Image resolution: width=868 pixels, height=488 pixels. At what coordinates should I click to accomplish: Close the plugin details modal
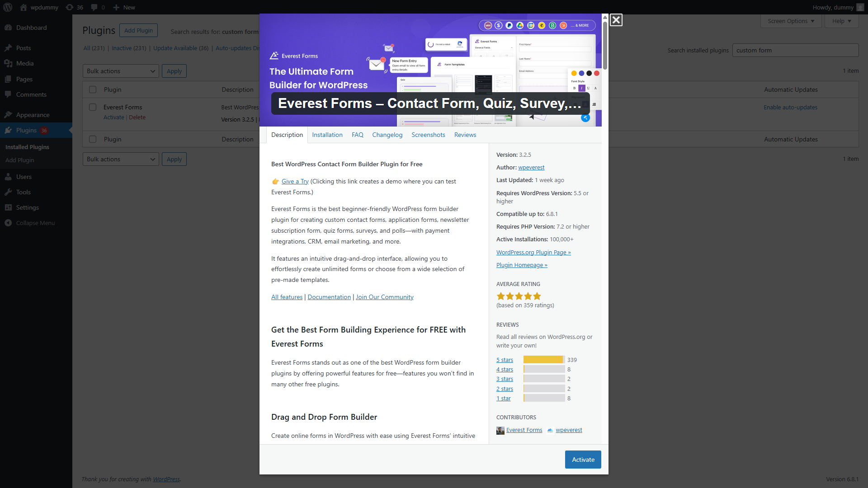tap(616, 20)
